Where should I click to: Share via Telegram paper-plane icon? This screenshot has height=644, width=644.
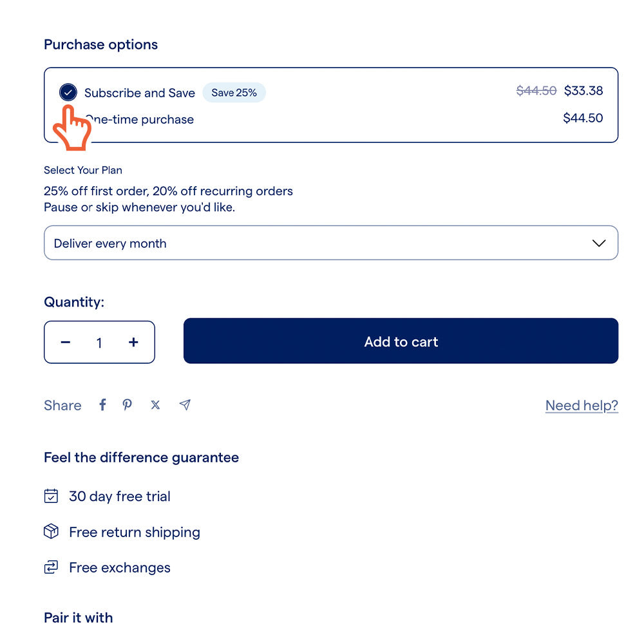pos(185,405)
